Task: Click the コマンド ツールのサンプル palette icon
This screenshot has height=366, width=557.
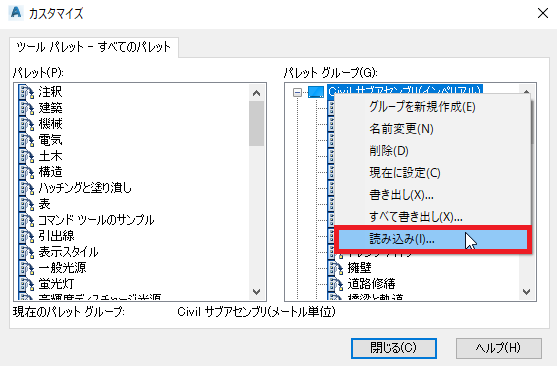Action: point(26,220)
